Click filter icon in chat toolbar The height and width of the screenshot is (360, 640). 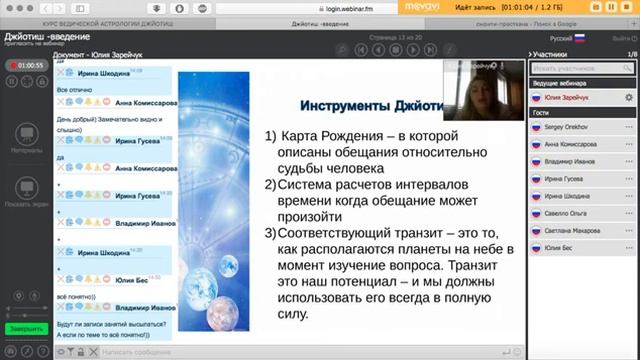(x=71, y=352)
